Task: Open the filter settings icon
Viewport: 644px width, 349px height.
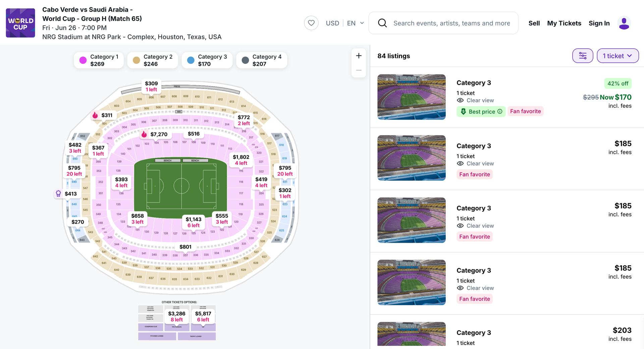Action: click(583, 56)
